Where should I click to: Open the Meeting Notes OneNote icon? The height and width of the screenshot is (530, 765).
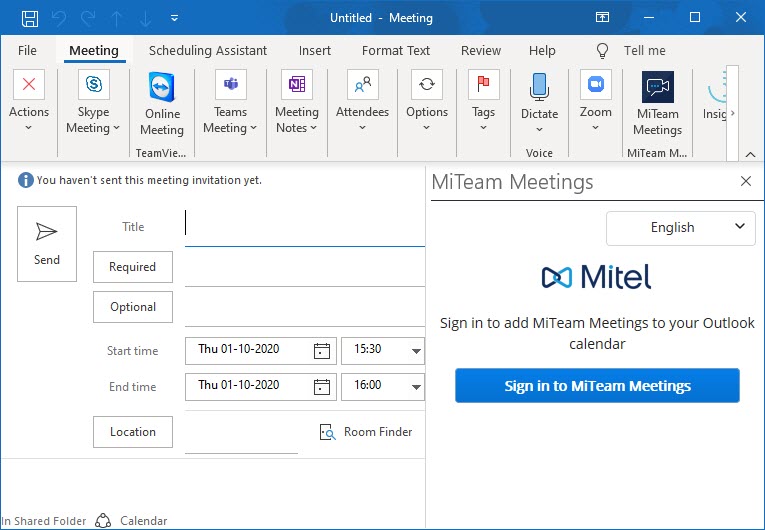pyautogui.click(x=296, y=86)
